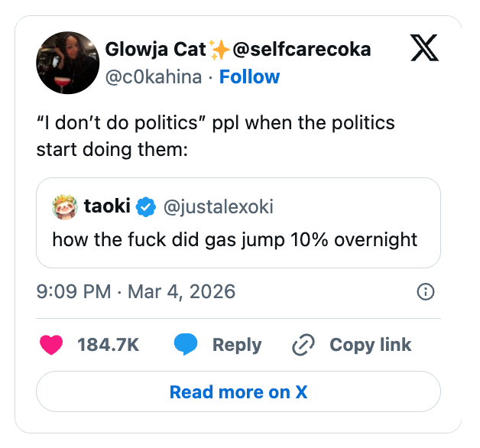Click the @justalexoki handle
Viewport: 480px width, 448px height.
(218, 206)
